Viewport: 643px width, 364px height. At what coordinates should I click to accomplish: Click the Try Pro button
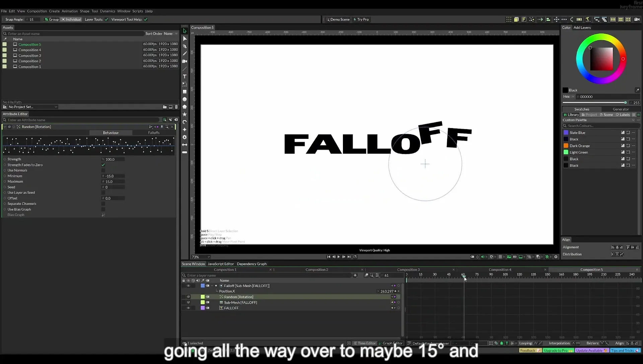pyautogui.click(x=361, y=19)
